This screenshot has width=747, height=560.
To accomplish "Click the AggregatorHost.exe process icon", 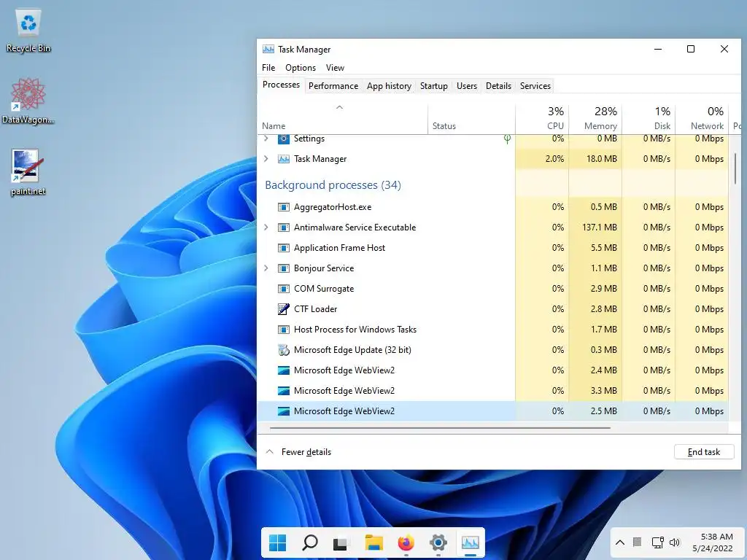I will click(284, 207).
